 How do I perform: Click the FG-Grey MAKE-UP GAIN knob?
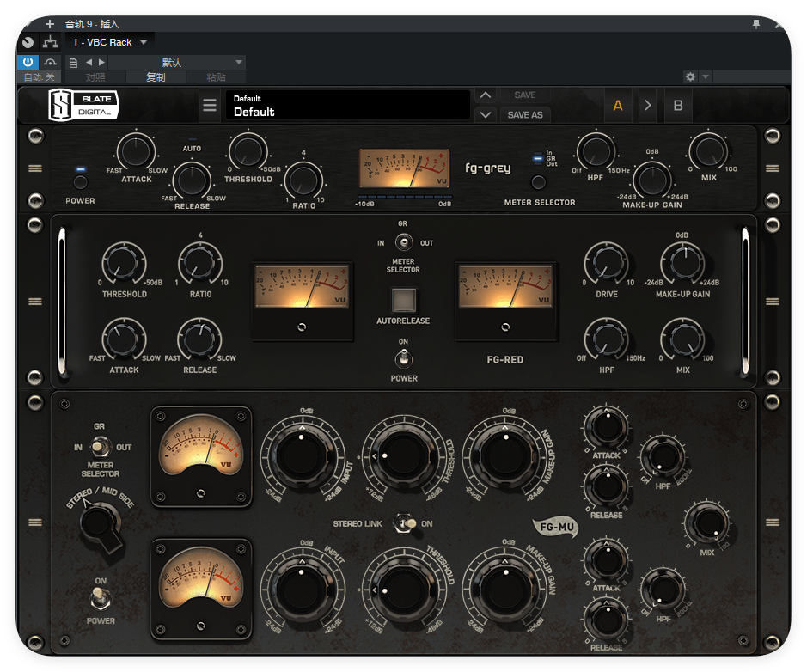[x=652, y=180]
